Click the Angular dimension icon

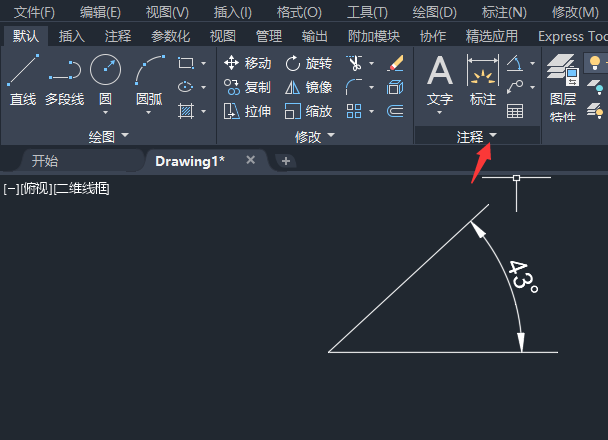pyautogui.click(x=515, y=63)
